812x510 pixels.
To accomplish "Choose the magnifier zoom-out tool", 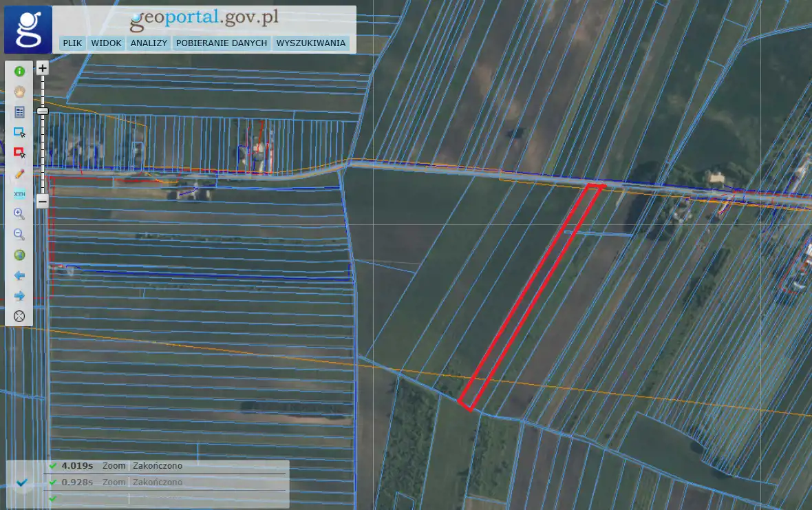I will tap(19, 235).
